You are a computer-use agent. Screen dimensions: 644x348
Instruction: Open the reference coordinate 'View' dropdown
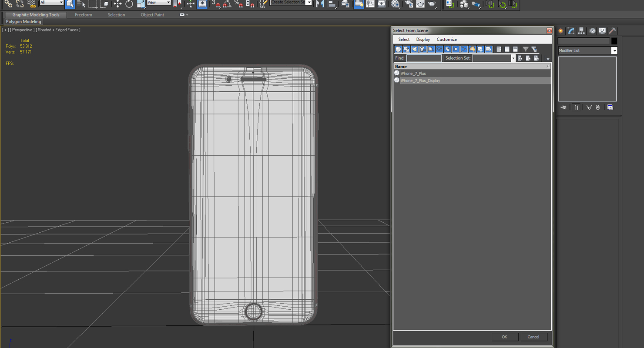click(158, 3)
